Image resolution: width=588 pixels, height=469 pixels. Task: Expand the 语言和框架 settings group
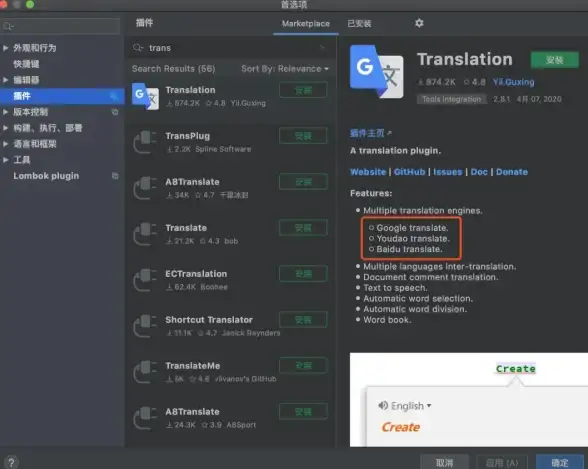(5, 144)
